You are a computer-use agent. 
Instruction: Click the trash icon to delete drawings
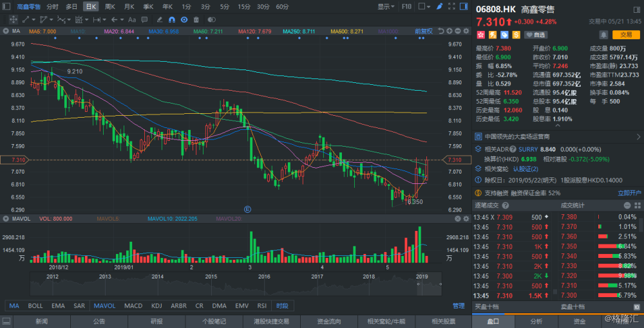click(x=196, y=19)
